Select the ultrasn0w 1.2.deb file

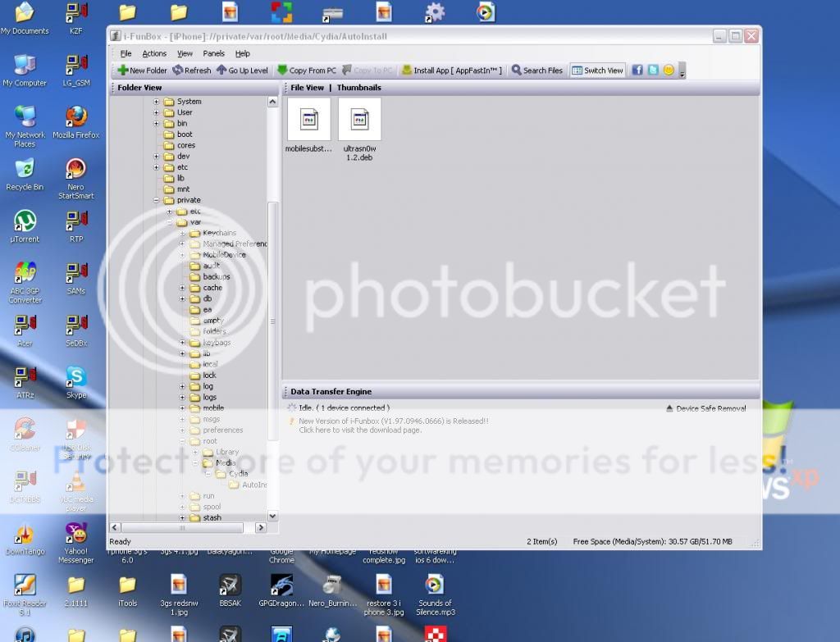(359, 130)
